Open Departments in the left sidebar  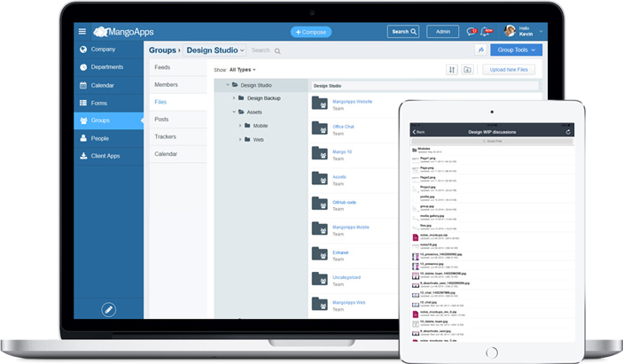108,67
